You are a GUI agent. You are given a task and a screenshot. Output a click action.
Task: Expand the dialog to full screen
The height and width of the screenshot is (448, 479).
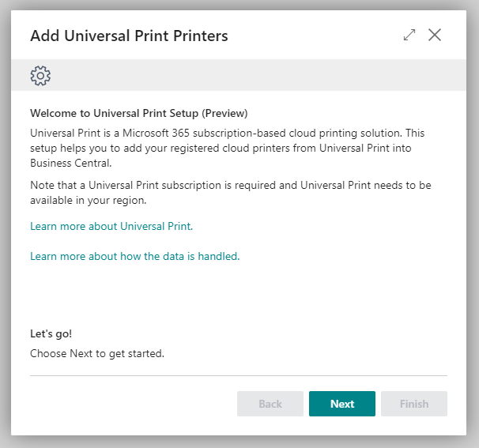(x=409, y=35)
